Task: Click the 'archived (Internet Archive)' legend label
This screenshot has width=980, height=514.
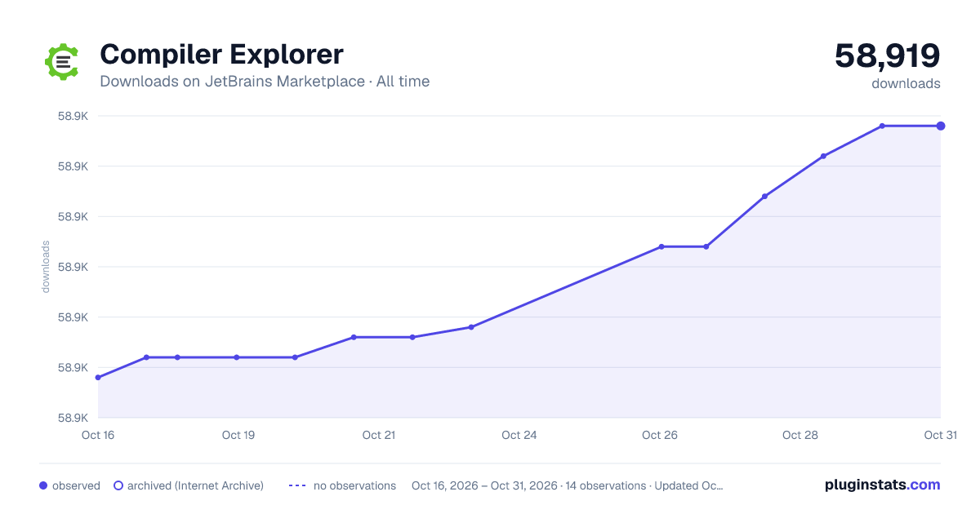Action: pyautogui.click(x=195, y=485)
